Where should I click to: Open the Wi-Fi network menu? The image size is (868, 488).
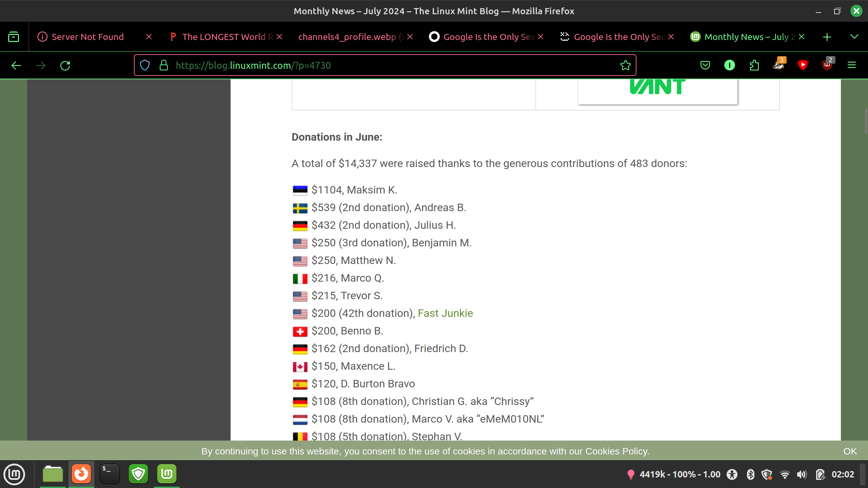[785, 474]
